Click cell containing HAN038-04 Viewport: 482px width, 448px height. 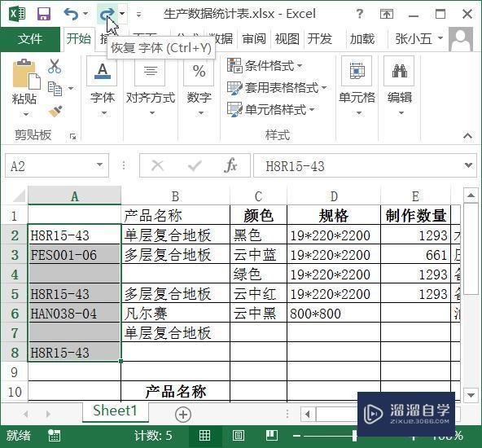pos(74,314)
